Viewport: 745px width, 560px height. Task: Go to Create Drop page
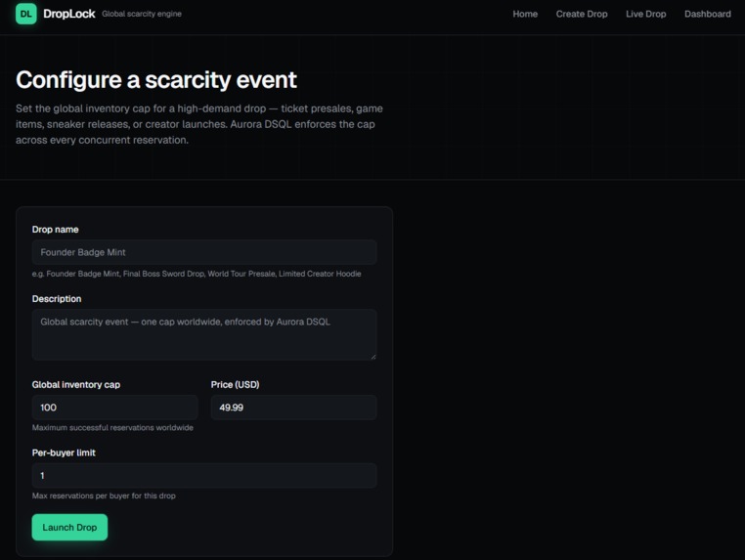tap(582, 14)
